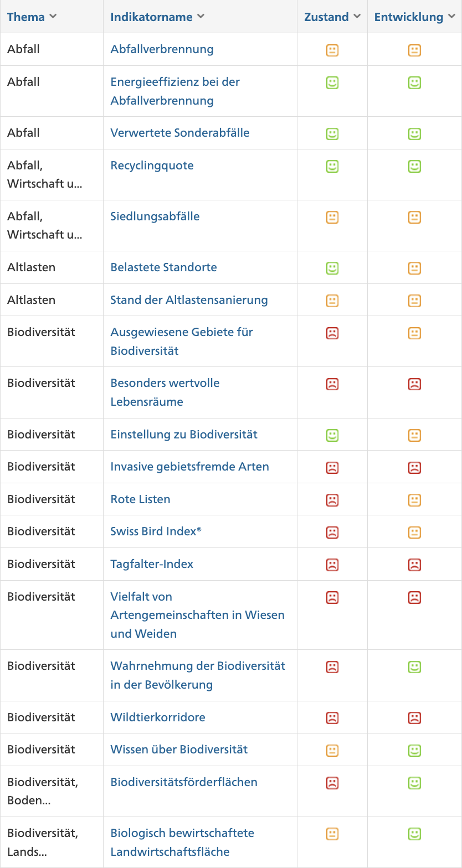
Task: Open Stand der Altlastensanierung link
Action: pos(189,300)
